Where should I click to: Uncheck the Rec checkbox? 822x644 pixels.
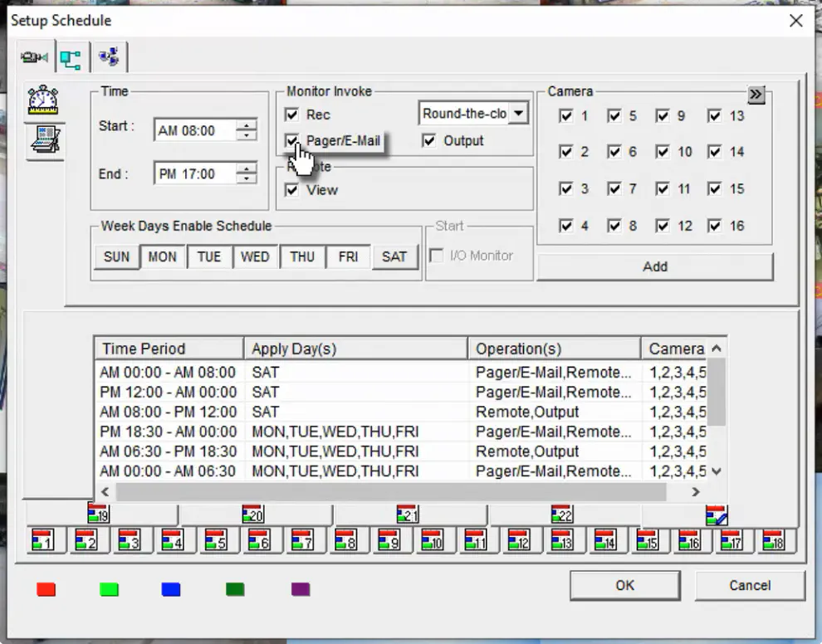pyautogui.click(x=292, y=115)
